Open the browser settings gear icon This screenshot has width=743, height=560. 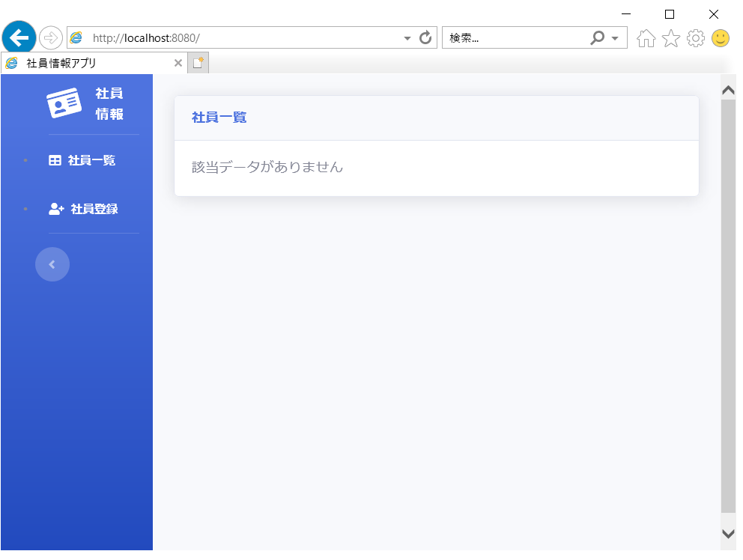695,37
